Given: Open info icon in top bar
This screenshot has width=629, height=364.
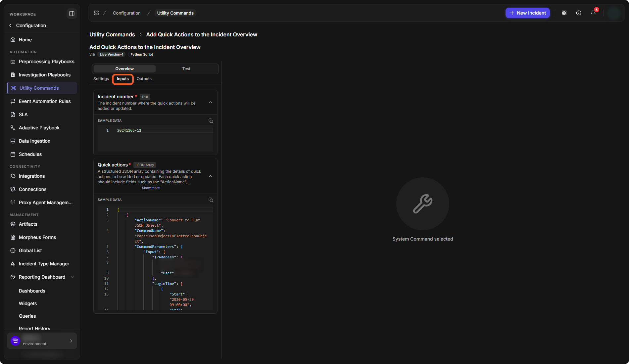Looking at the screenshot, I should coord(579,13).
